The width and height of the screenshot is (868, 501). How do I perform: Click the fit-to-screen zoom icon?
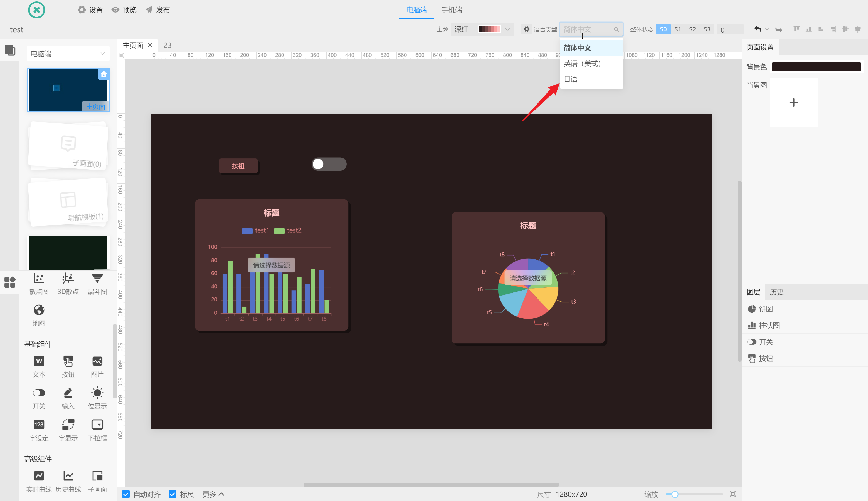(x=733, y=494)
